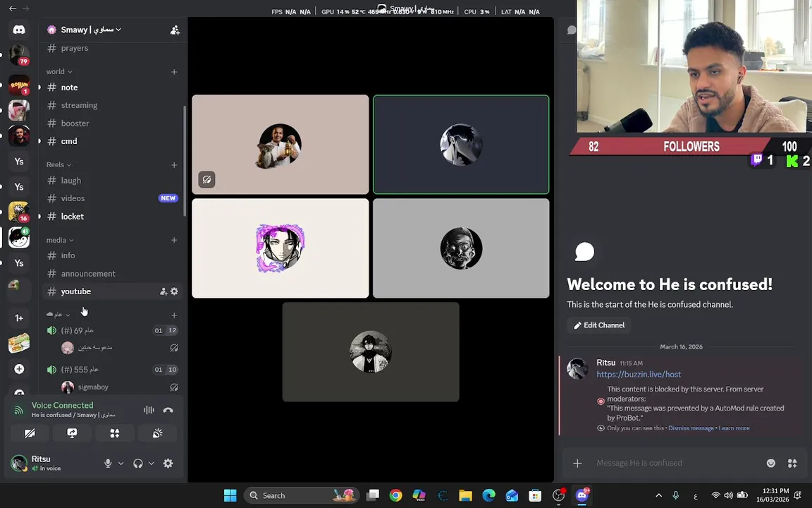Collapse the عام voice category
This screenshot has height=508, width=812.
click(x=58, y=315)
